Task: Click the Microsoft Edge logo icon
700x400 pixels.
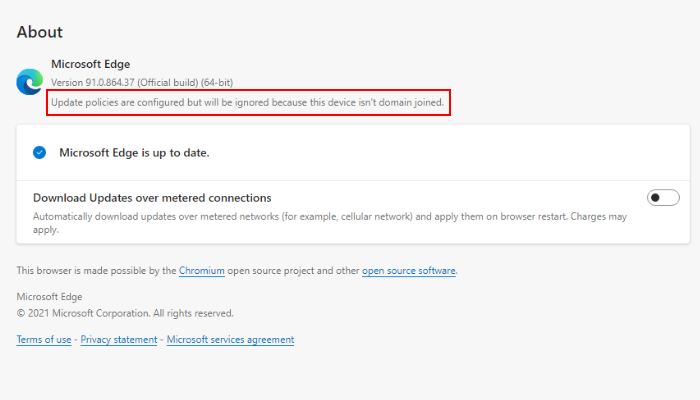Action: [x=29, y=82]
